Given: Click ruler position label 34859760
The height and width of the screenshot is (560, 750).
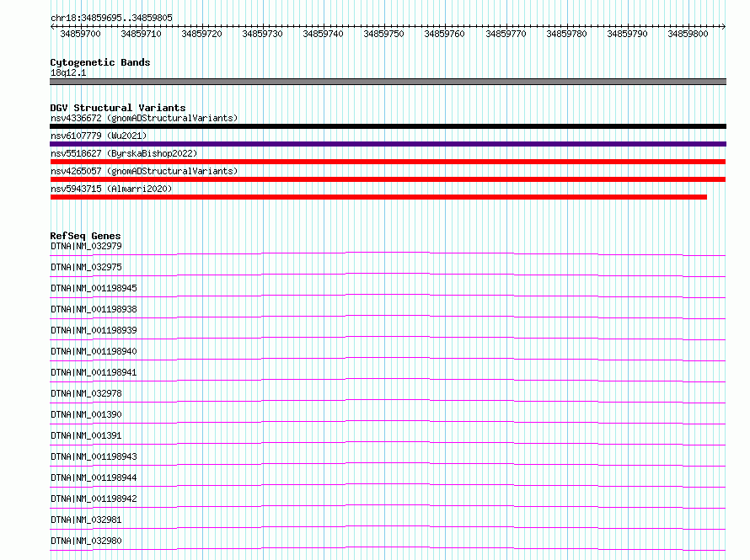Looking at the screenshot, I should pos(445,34).
